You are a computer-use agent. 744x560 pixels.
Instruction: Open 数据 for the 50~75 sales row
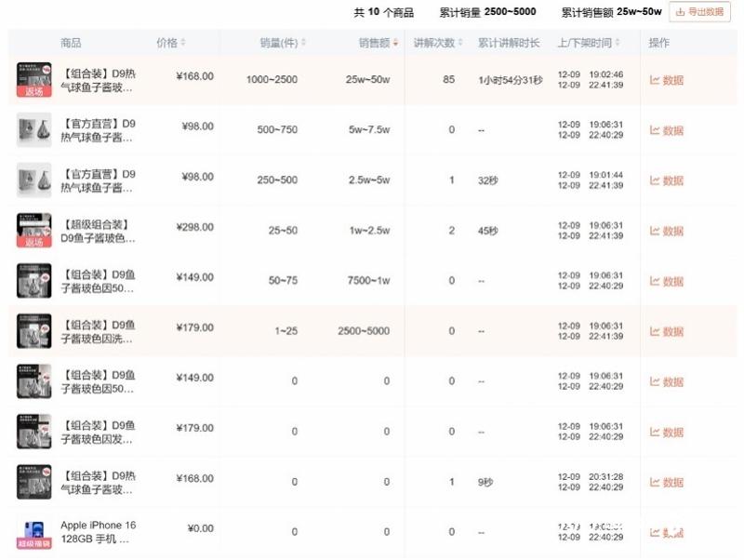(667, 281)
